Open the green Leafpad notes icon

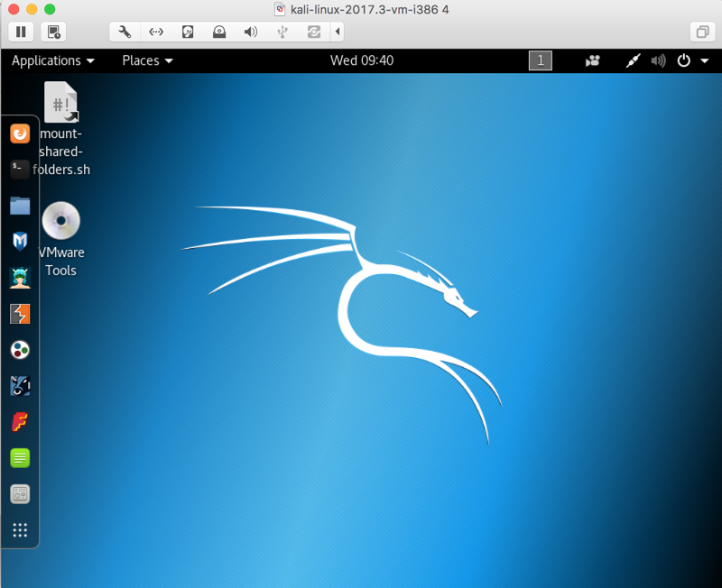pos(20,458)
